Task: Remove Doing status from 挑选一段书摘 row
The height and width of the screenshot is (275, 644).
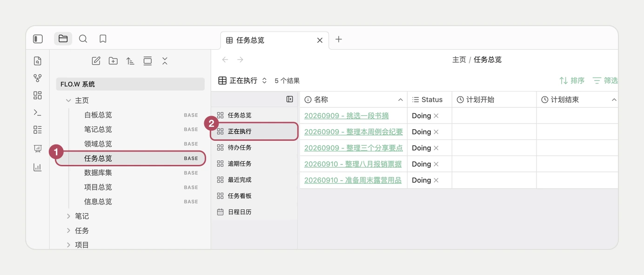Action: 436,116
